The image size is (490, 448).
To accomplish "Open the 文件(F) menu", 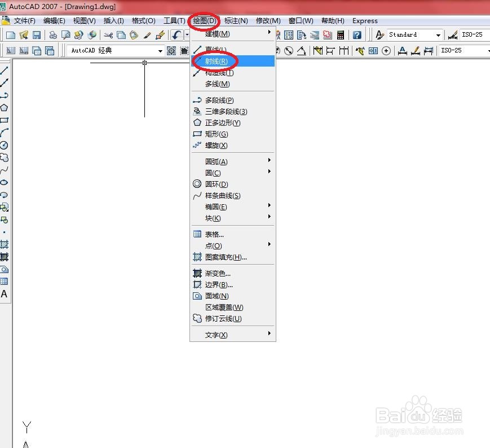I will 24,21.
